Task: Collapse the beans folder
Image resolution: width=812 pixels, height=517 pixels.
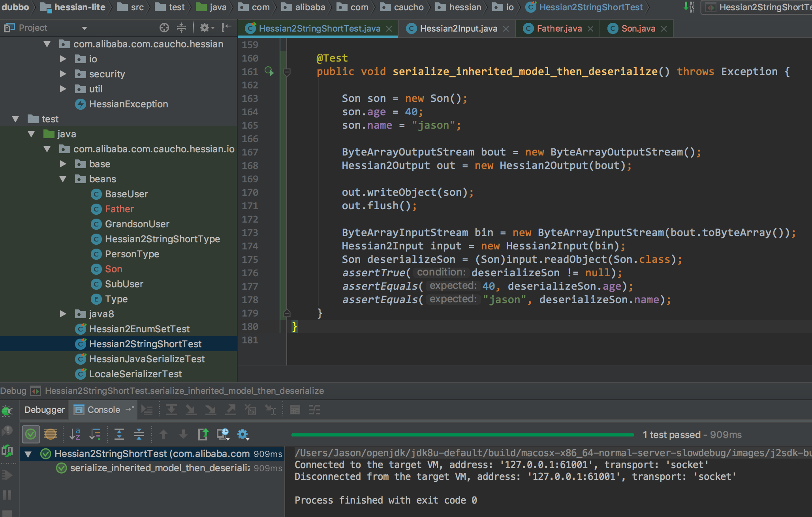Action: (63, 179)
